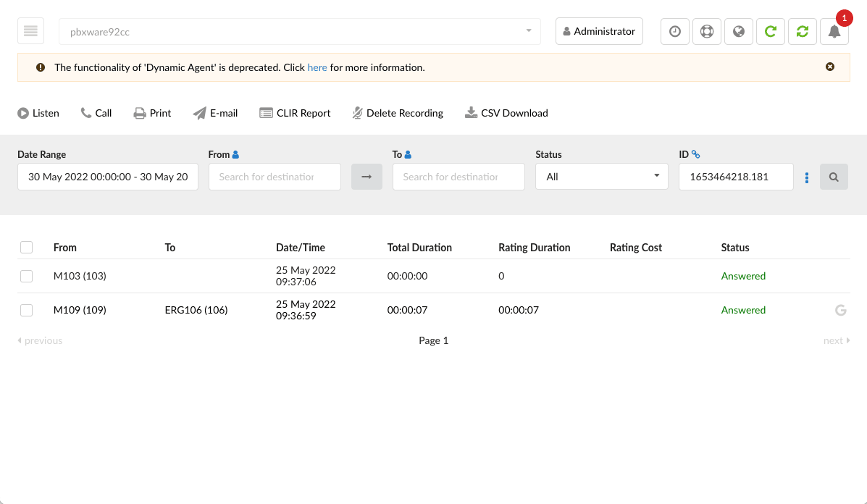Click the clock icon in header
867x504 pixels.
click(x=674, y=32)
